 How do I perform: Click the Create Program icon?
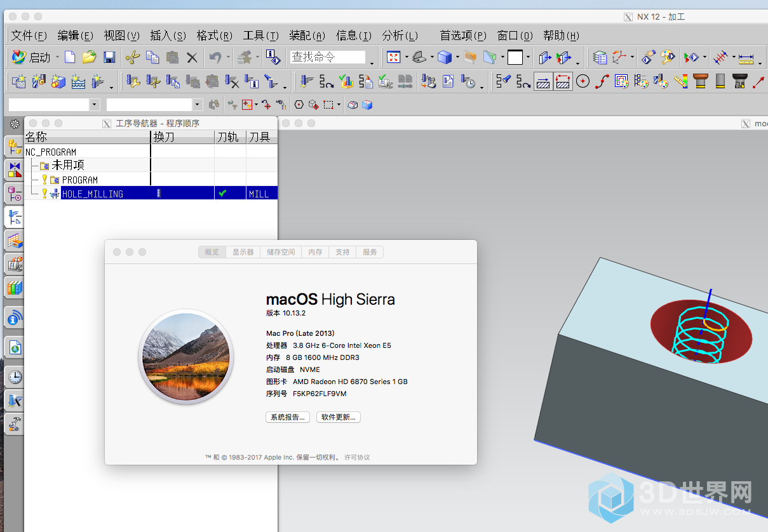pos(19,81)
